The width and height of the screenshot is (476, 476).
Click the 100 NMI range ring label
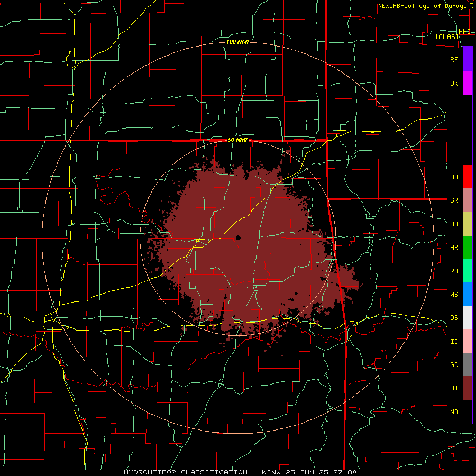(x=237, y=42)
